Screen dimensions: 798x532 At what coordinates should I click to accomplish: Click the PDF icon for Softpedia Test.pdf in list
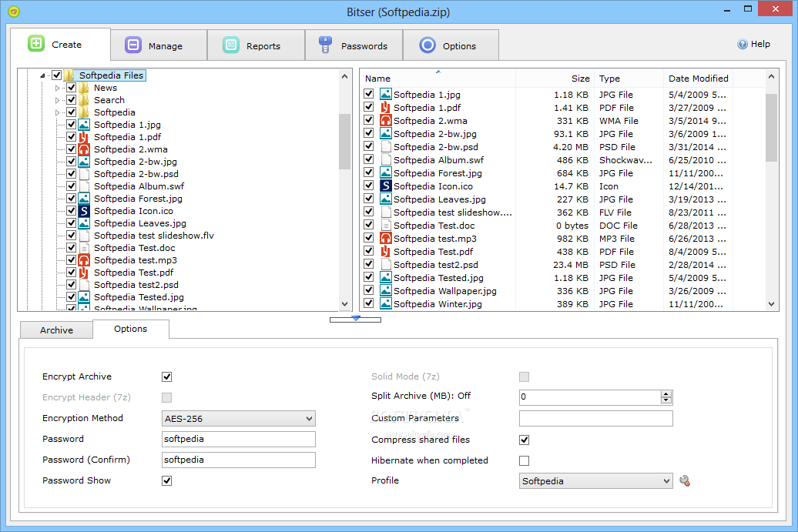[x=386, y=251]
